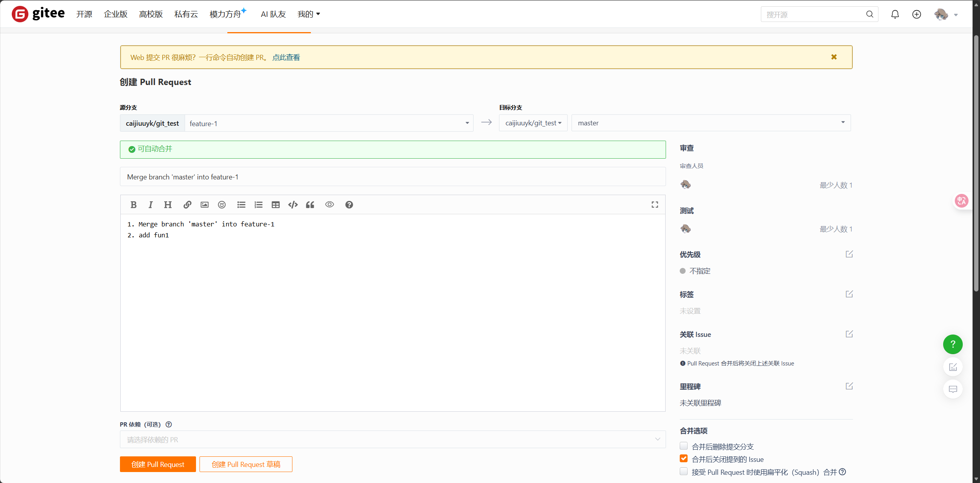Enable 合并后删除提交分支 checkbox
Viewport: 980px width, 483px height.
684,446
